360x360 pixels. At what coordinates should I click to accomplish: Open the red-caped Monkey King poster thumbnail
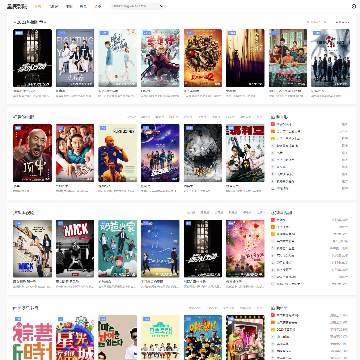coord(160,58)
